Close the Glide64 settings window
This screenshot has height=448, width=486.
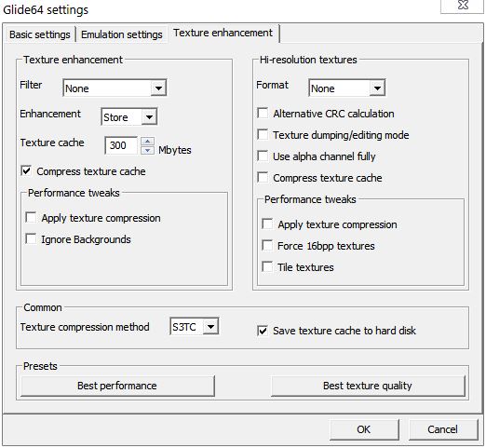pos(463,5)
